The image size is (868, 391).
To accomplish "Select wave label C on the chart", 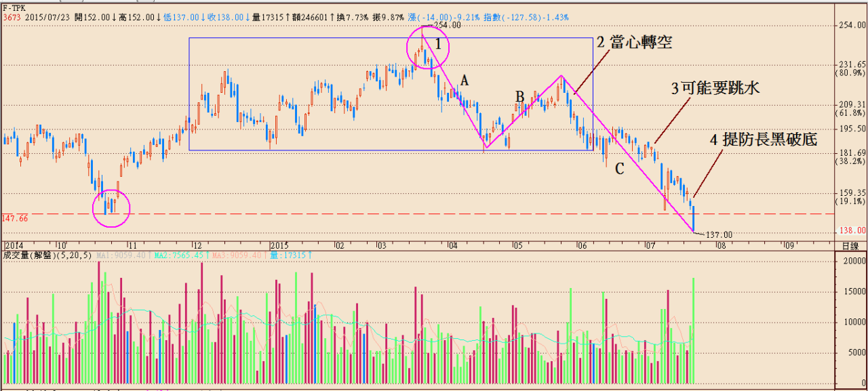I will (619, 169).
